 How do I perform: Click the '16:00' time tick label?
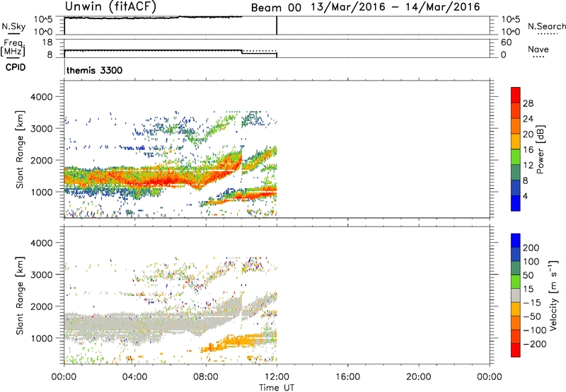(x=347, y=377)
